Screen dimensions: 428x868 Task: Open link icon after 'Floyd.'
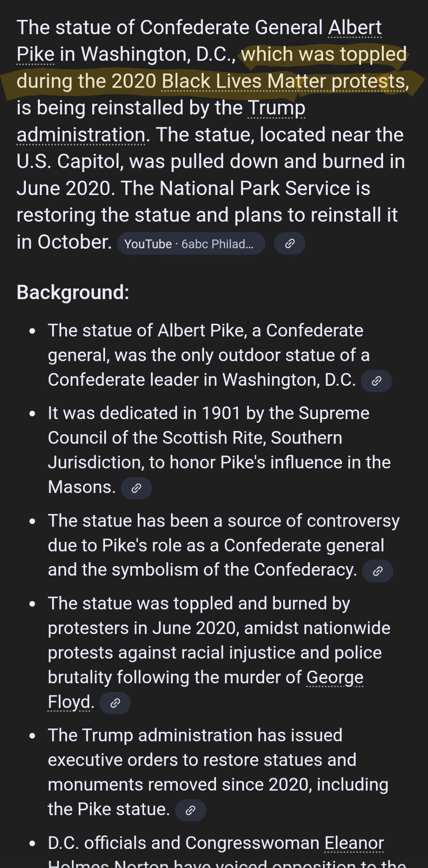(x=115, y=703)
